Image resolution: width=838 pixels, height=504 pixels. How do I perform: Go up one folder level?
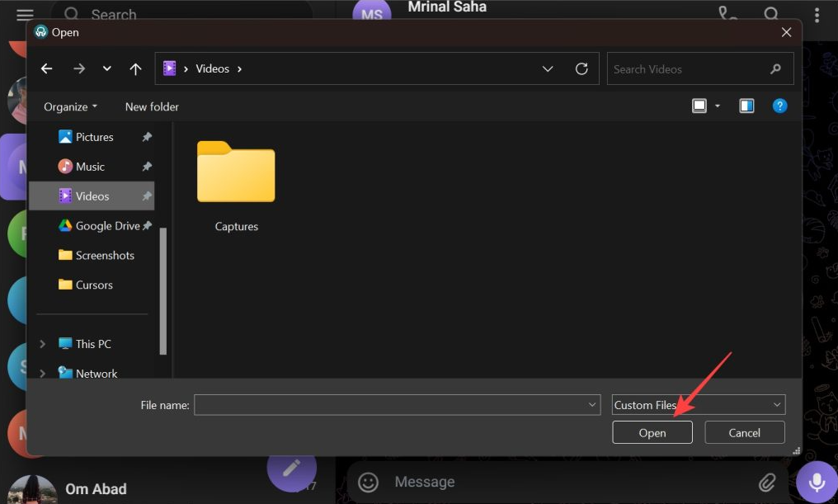(x=135, y=69)
